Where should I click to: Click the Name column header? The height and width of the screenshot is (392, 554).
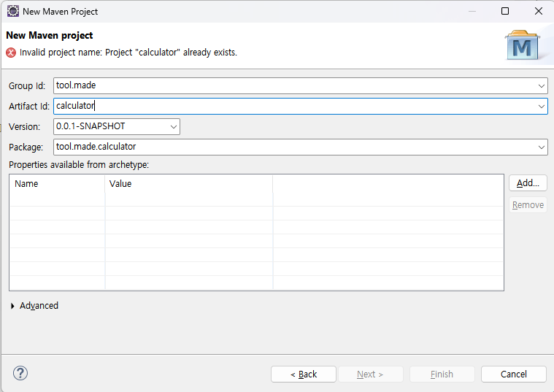57,184
